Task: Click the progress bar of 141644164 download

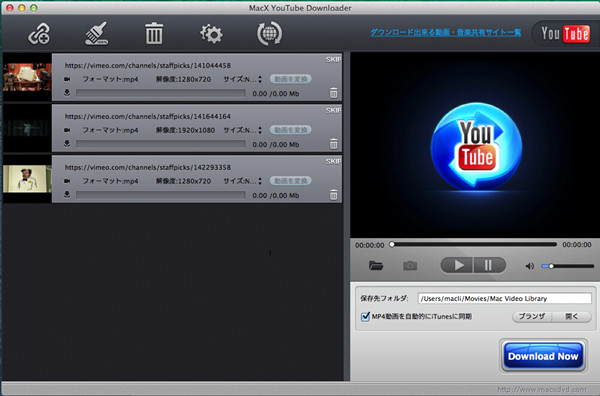Action: pos(161,144)
